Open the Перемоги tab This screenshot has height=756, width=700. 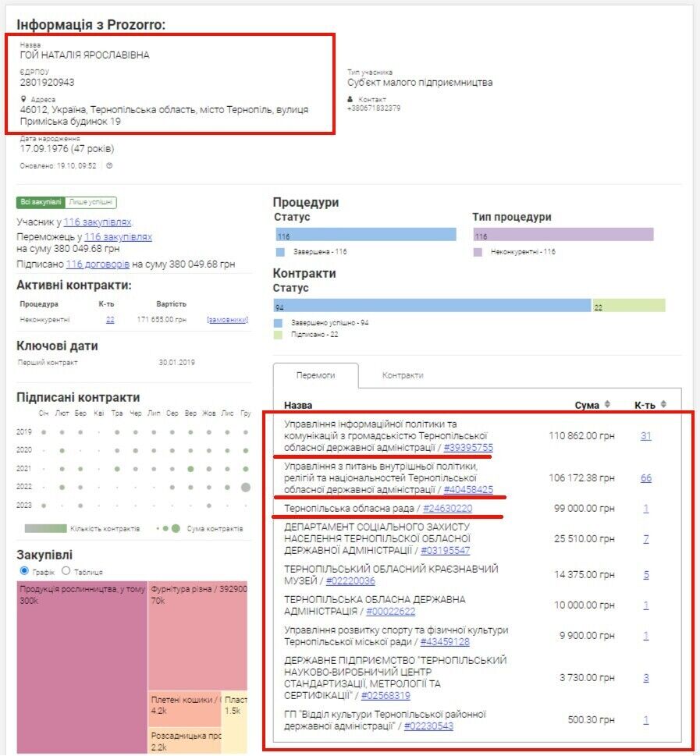click(x=315, y=375)
